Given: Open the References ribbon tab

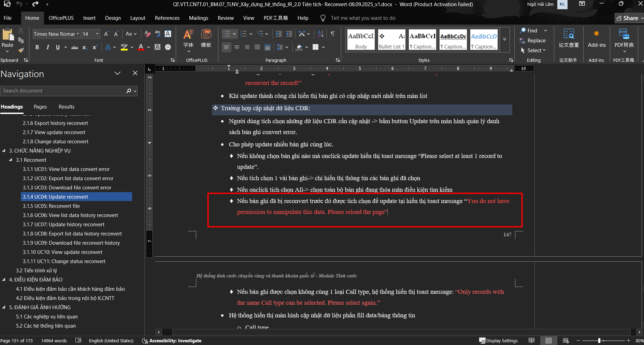Looking at the screenshot, I should pyautogui.click(x=167, y=18).
